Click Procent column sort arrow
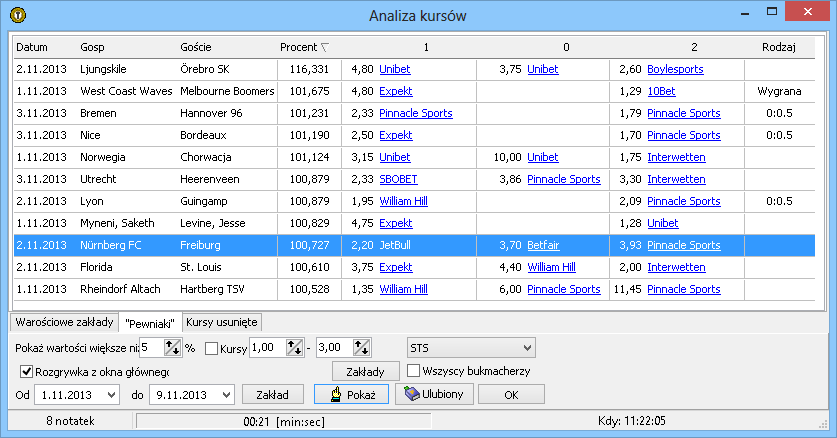The image size is (837, 438). pos(323,48)
